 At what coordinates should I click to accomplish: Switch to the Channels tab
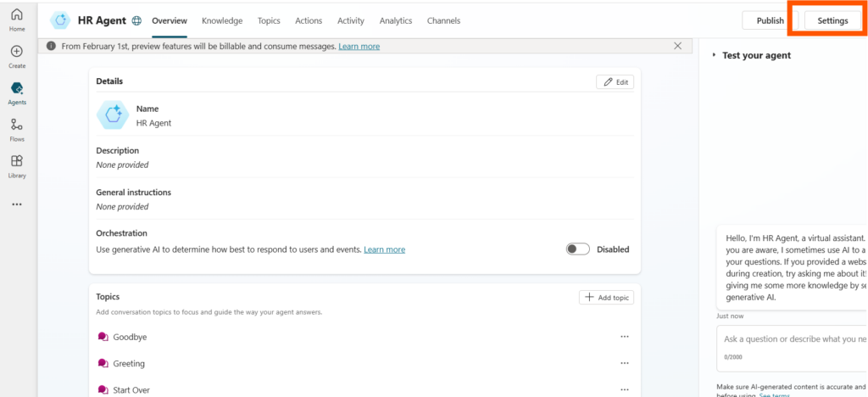point(443,20)
